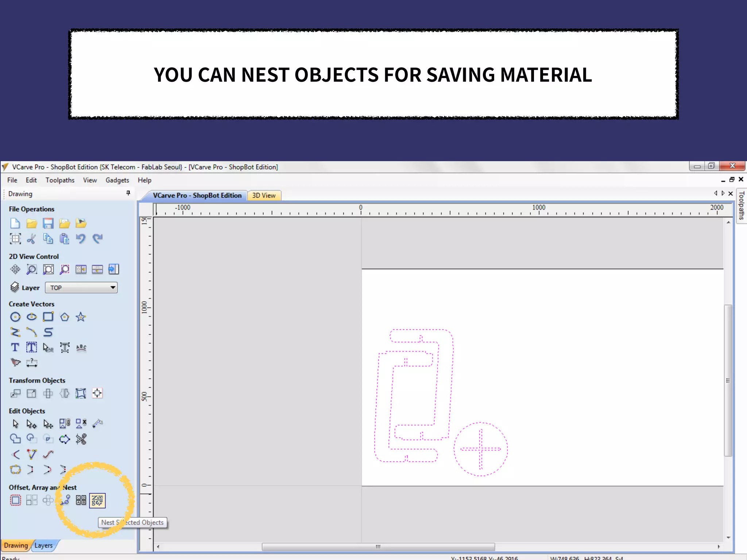Toggle the Drawing panel pin
Image resolution: width=747 pixels, height=560 pixels.
(x=128, y=193)
